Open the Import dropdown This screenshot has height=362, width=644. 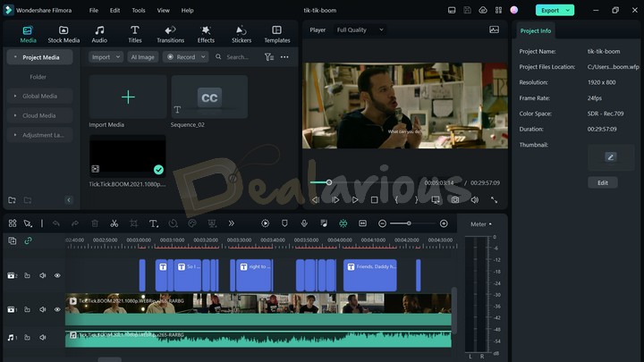point(106,57)
